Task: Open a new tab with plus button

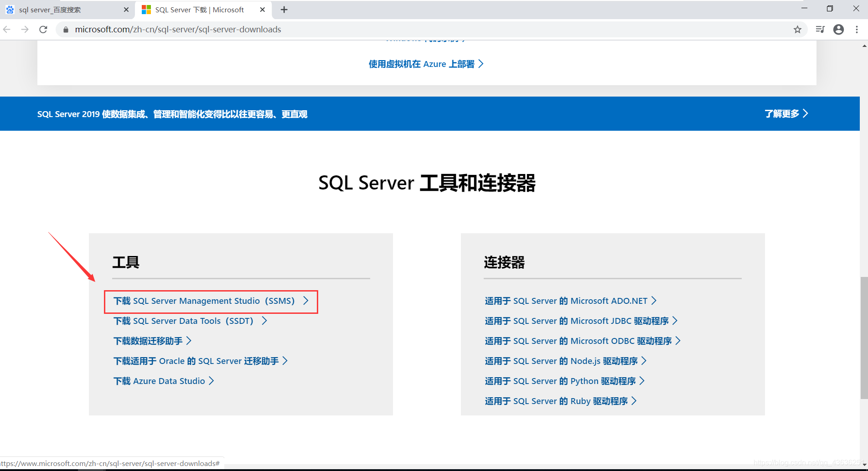Action: point(284,10)
